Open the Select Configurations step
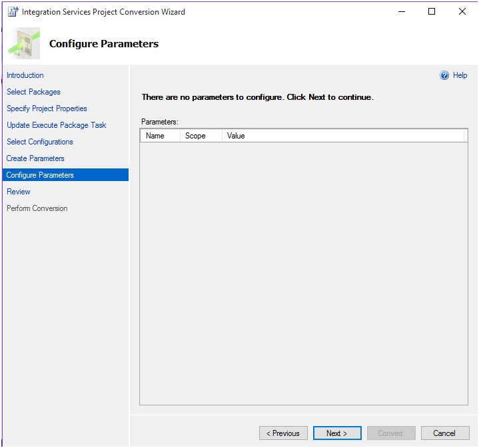Image resolution: width=479 pixels, height=448 pixels. point(40,142)
